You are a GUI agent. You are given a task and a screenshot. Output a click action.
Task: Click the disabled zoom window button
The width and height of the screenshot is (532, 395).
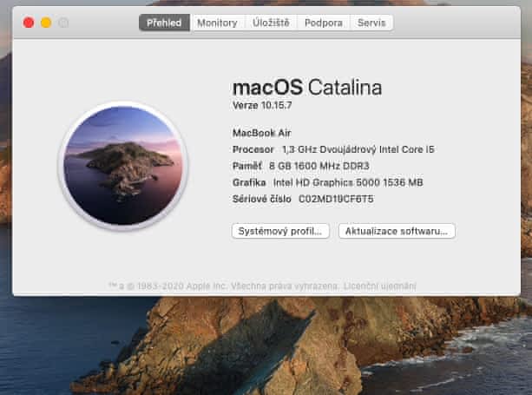(x=63, y=23)
